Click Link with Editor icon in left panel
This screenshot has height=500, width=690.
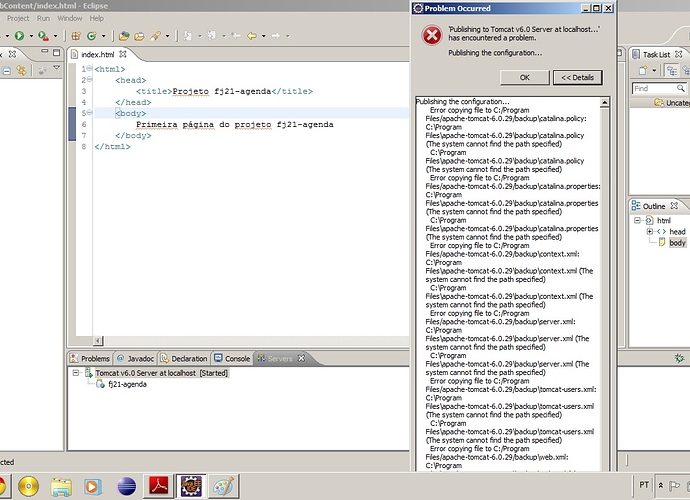click(21, 70)
